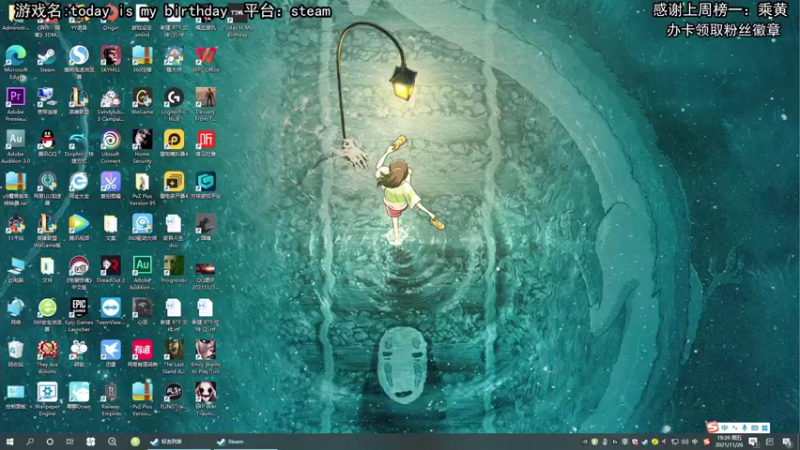
Task: Open the TeamViewer desktop shortcut
Action: pyautogui.click(x=111, y=310)
